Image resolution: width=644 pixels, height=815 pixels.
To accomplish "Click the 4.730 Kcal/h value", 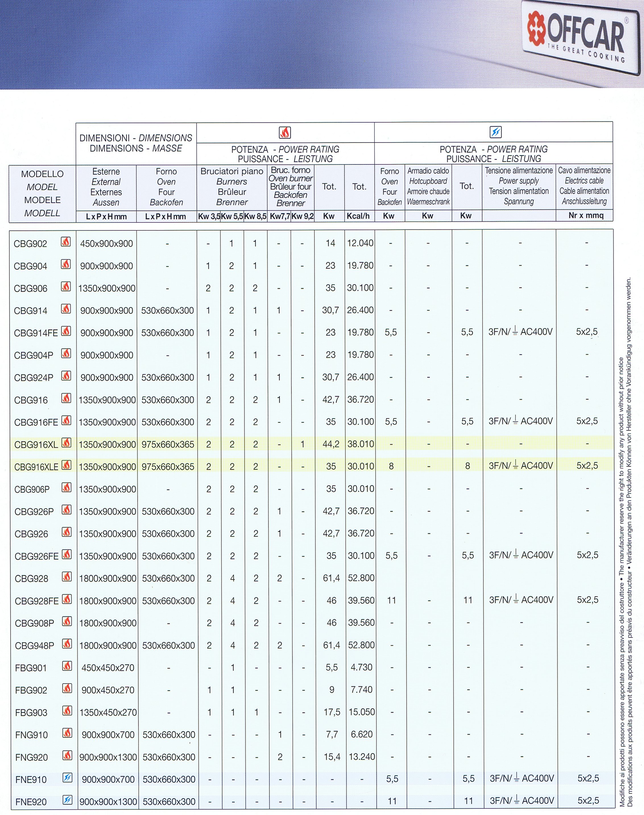I will (x=362, y=667).
